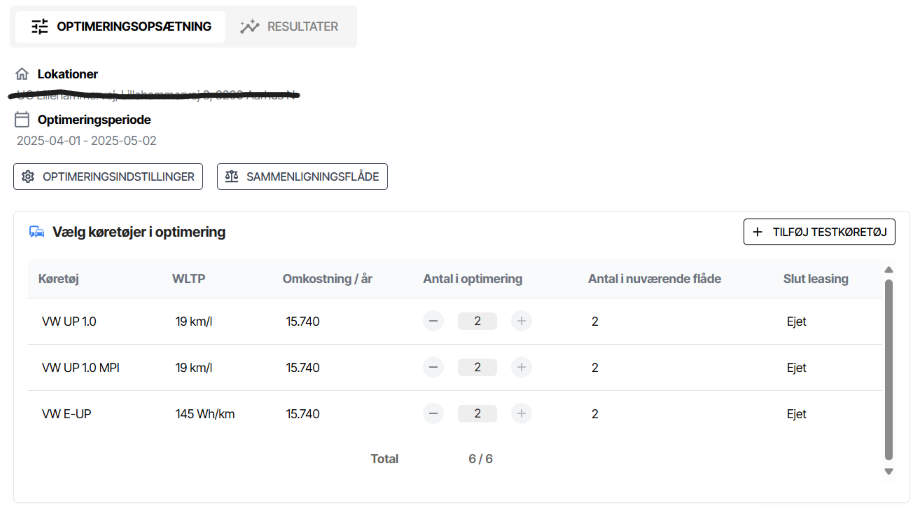Switch to the Resultater tab
The height and width of the screenshot is (508, 911).
point(289,26)
